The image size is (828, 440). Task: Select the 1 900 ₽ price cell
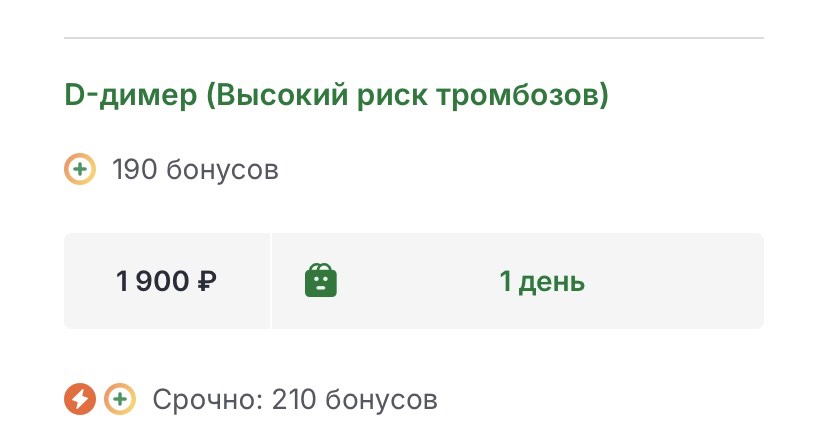click(x=167, y=281)
